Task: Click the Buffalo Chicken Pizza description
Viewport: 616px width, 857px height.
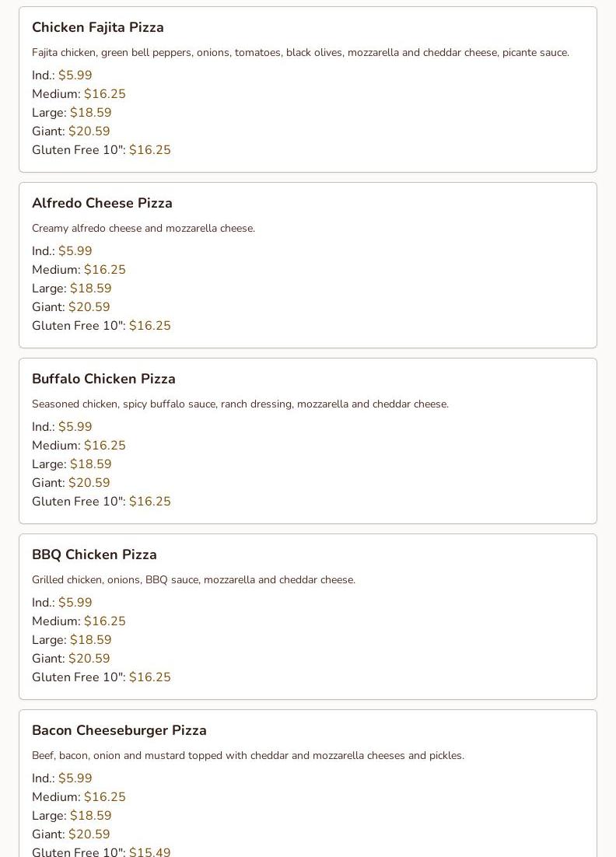Action: pyautogui.click(x=240, y=404)
